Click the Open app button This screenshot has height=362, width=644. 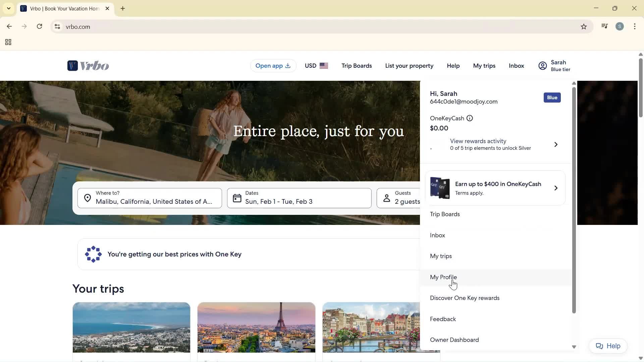273,66
